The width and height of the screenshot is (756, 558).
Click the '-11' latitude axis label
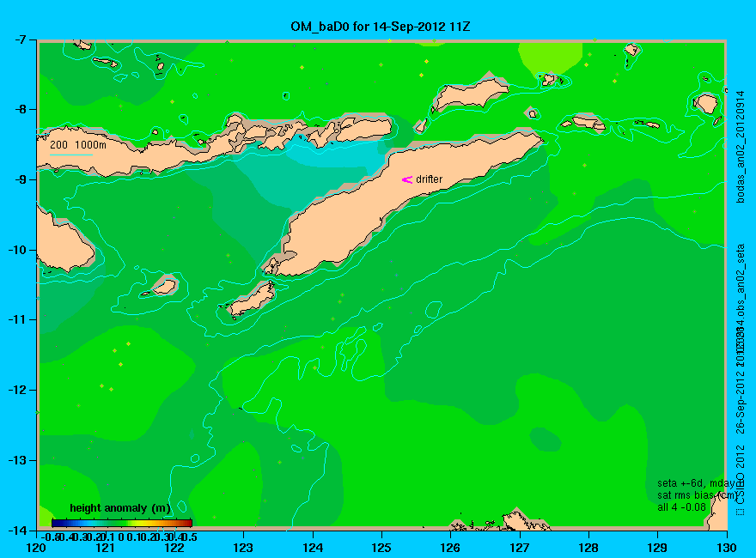click(19, 319)
